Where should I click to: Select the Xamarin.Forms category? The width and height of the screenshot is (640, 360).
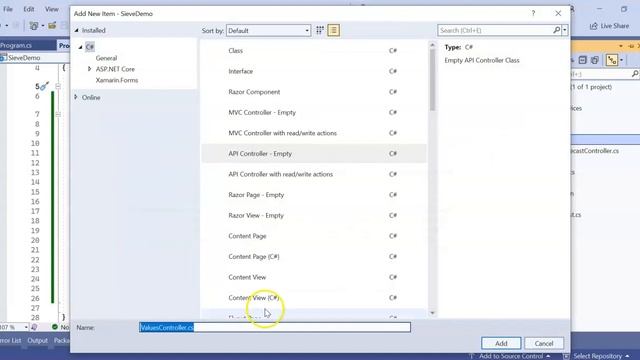point(117,80)
